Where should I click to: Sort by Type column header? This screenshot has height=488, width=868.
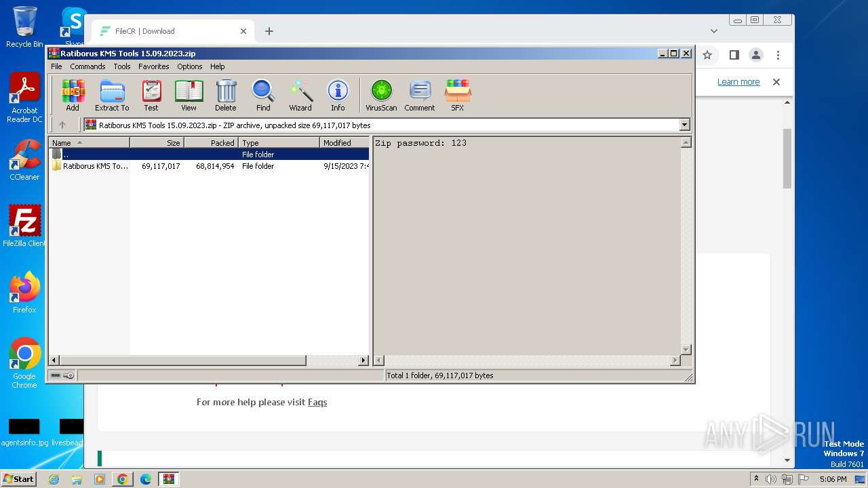[279, 142]
